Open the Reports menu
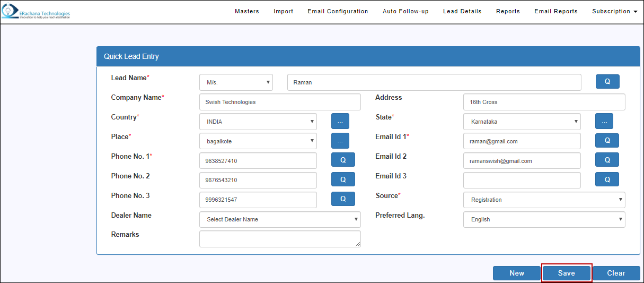Image resolution: width=644 pixels, height=283 pixels. [508, 11]
